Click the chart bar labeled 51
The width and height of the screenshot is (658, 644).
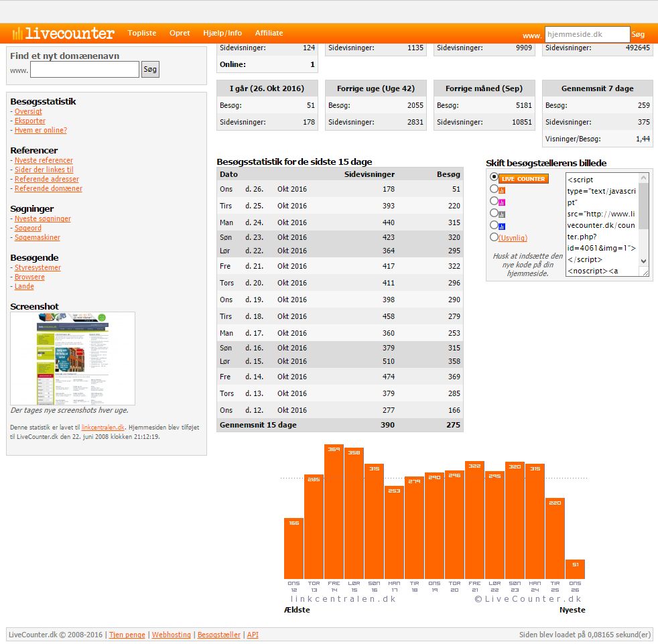coord(576,569)
